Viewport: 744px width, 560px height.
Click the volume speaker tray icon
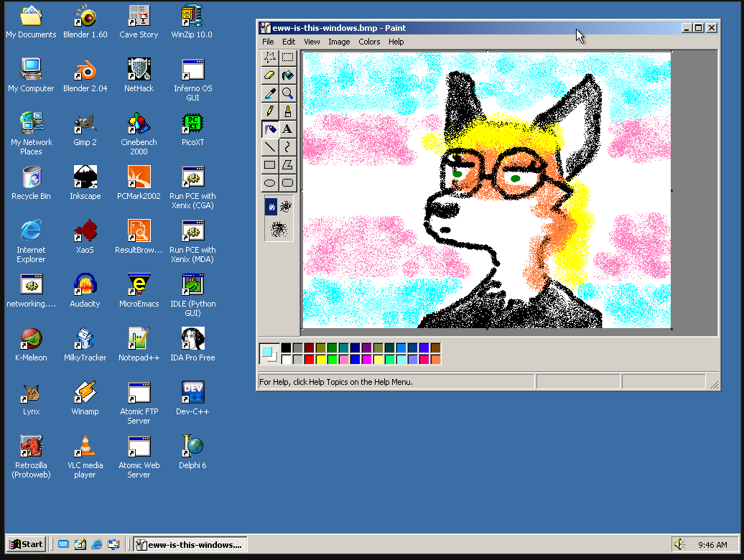(680, 544)
